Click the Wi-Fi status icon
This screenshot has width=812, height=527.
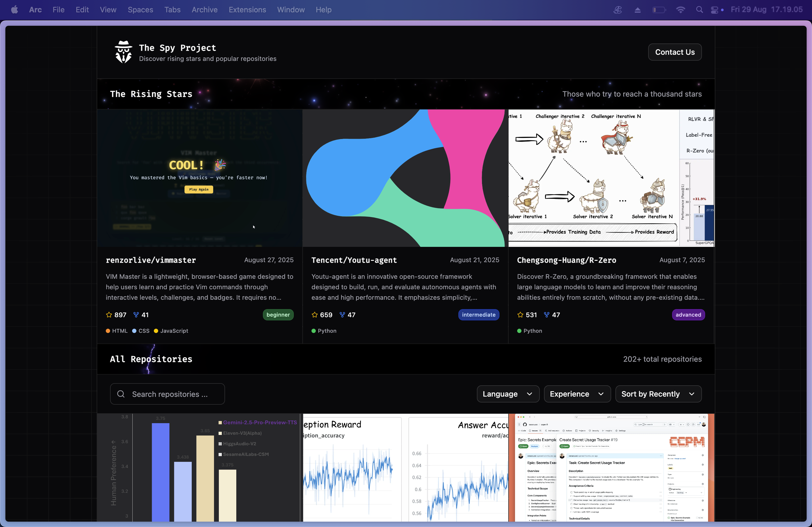680,10
